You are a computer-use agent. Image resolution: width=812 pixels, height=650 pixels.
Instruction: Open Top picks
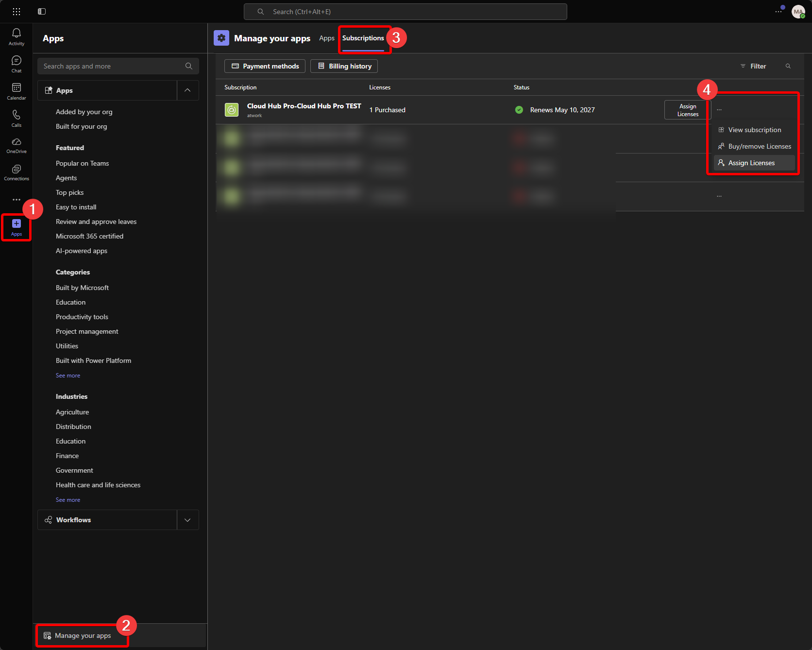[69, 192]
